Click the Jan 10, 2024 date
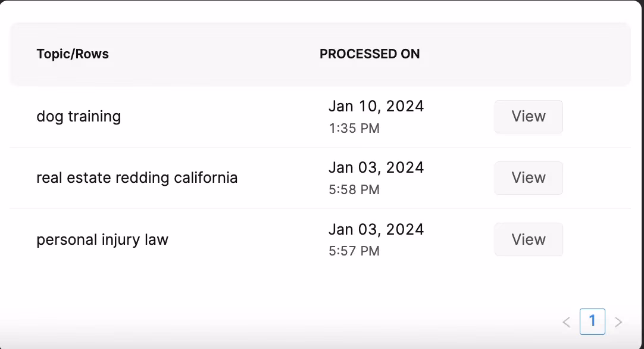 click(376, 107)
